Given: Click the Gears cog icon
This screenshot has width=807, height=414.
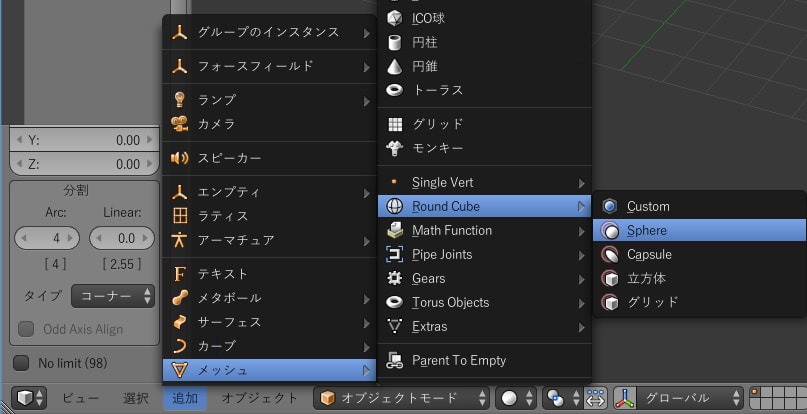Looking at the screenshot, I should [395, 279].
